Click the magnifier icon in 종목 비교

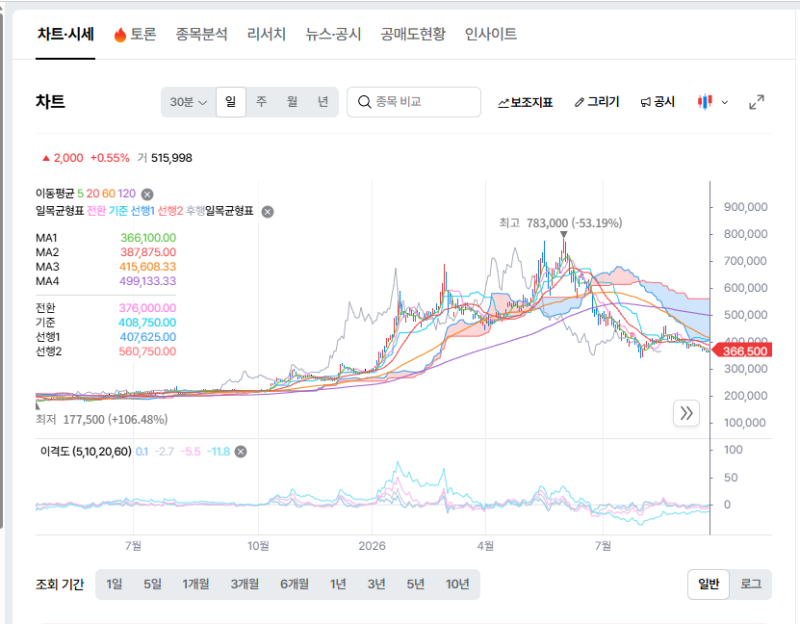pos(364,102)
